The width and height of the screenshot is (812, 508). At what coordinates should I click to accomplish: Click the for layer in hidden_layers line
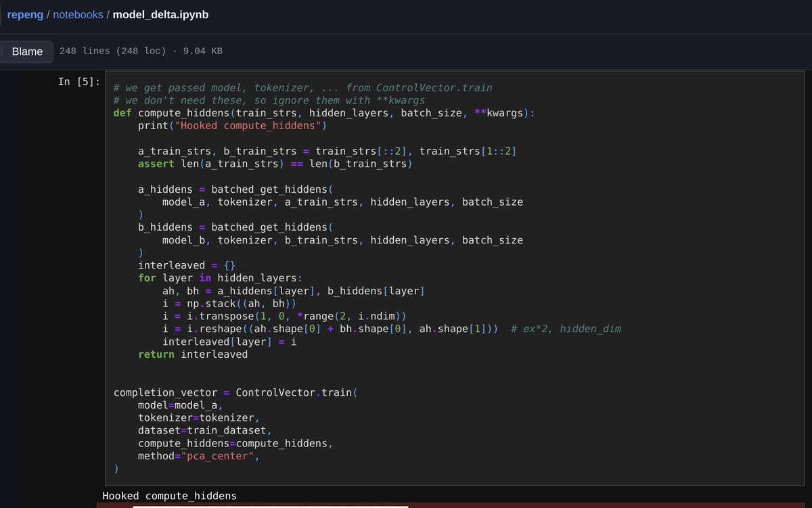[x=220, y=278]
